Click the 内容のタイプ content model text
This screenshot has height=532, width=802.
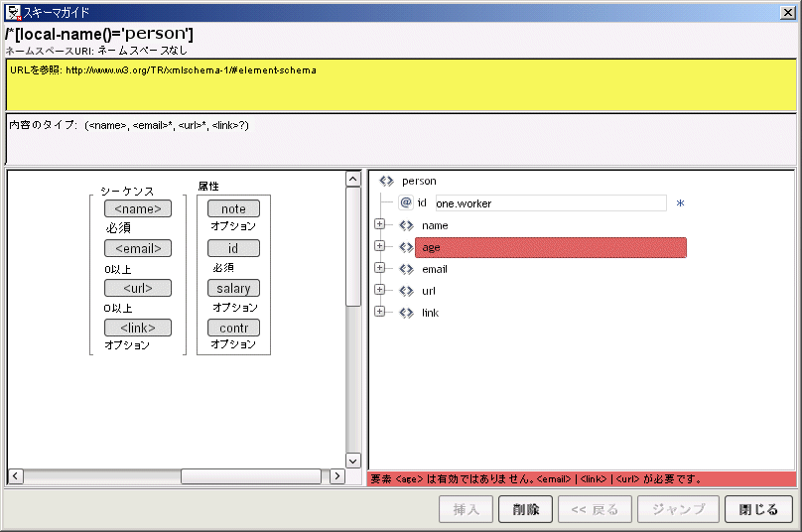(x=129, y=125)
